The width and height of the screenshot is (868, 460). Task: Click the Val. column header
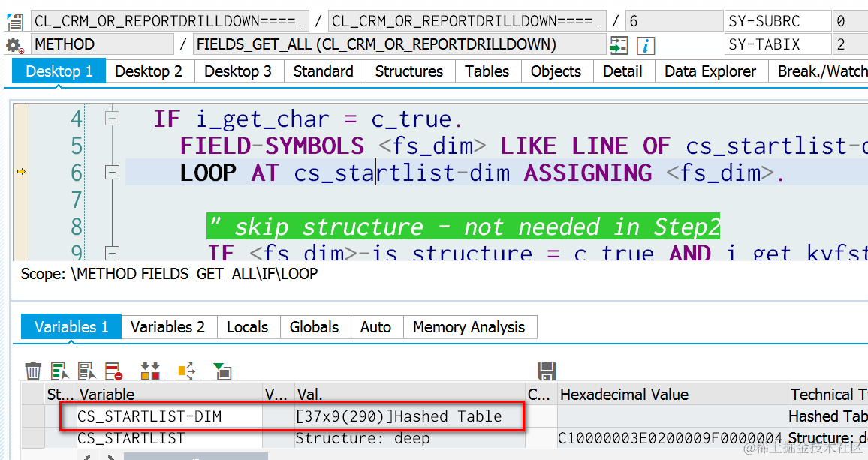pos(410,394)
